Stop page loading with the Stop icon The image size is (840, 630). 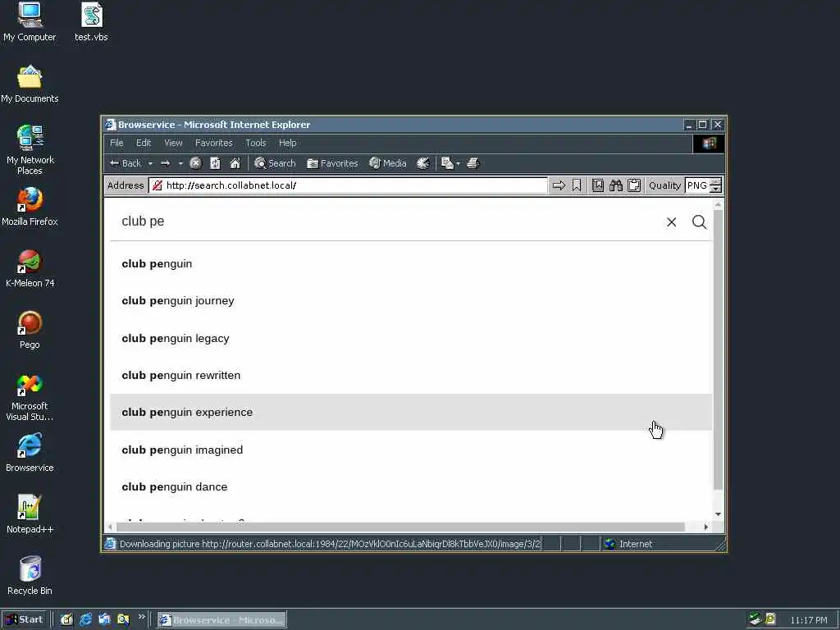195,163
